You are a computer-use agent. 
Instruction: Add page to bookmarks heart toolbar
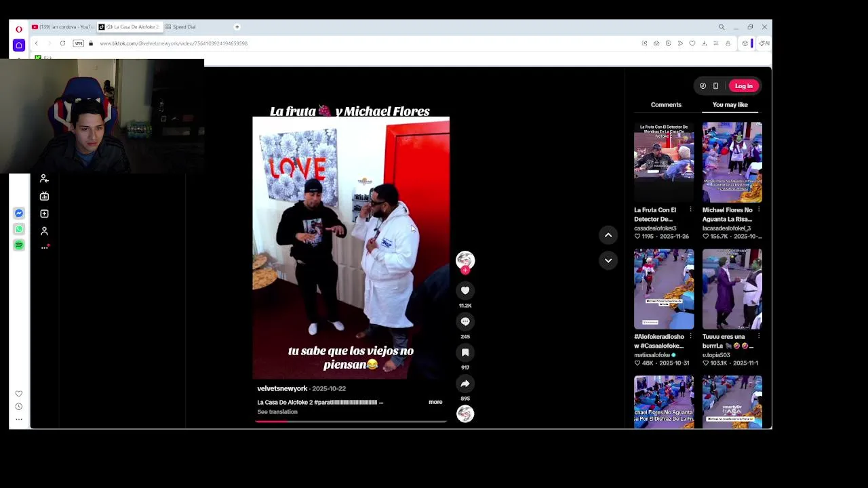pyautogui.click(x=692, y=43)
